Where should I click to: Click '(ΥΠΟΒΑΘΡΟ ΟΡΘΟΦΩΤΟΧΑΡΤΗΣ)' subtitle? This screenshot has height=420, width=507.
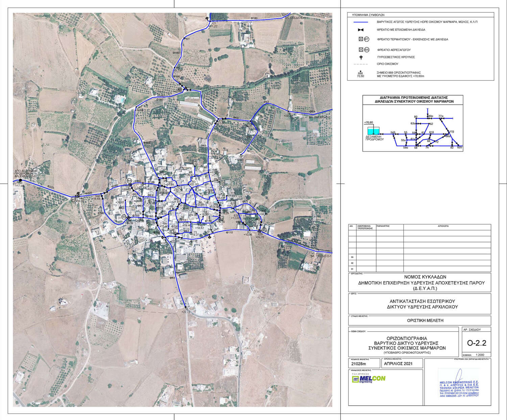tap(407, 352)
